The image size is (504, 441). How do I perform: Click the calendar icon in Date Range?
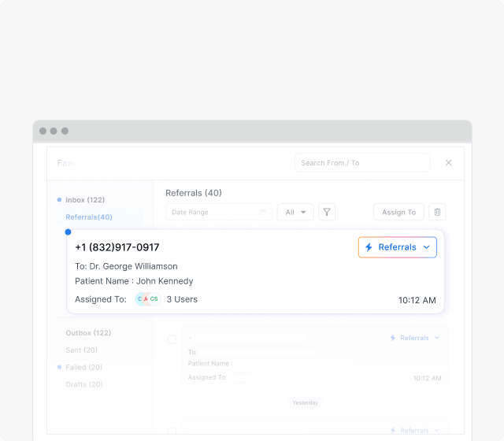click(x=263, y=213)
